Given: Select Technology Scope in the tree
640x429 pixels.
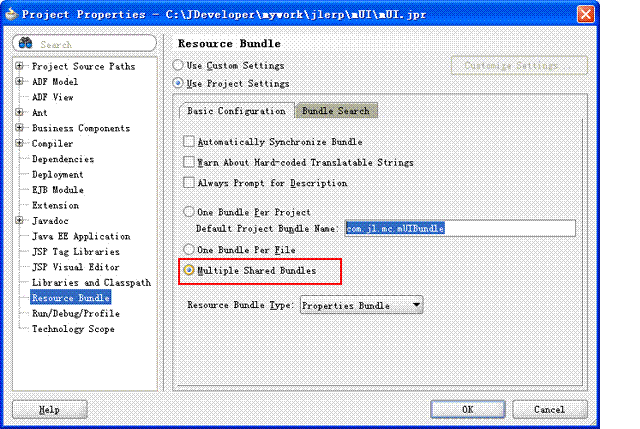Looking at the screenshot, I should (73, 329).
